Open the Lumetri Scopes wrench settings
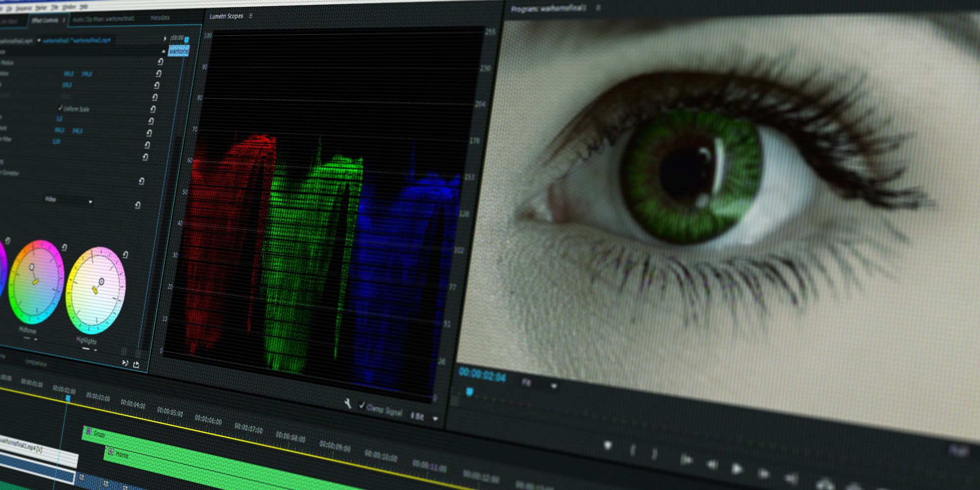The width and height of the screenshot is (980, 490). 347,403
